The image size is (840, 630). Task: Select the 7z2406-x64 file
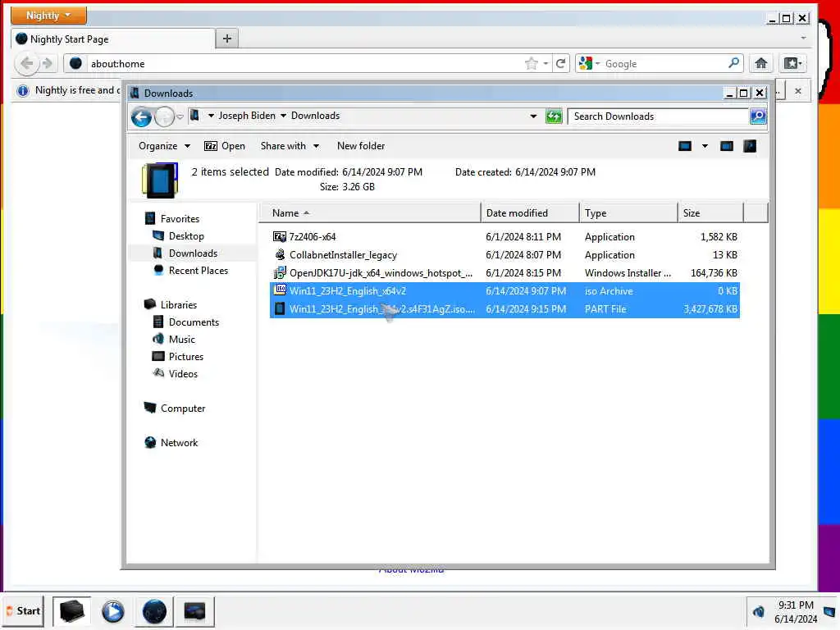[504, 237]
